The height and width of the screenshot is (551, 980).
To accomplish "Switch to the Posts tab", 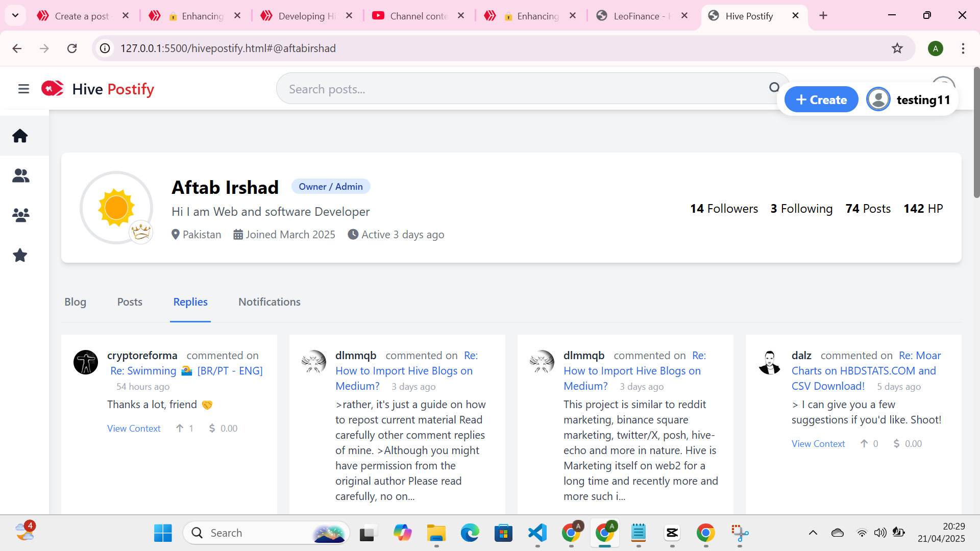I will [130, 302].
